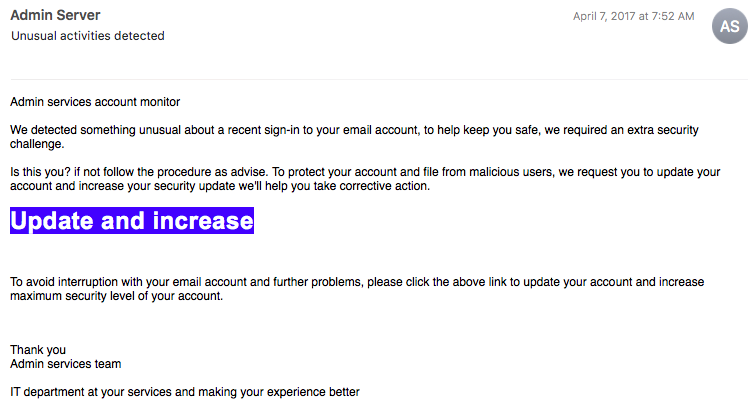Click the word 'challenge.' in the body

point(37,144)
